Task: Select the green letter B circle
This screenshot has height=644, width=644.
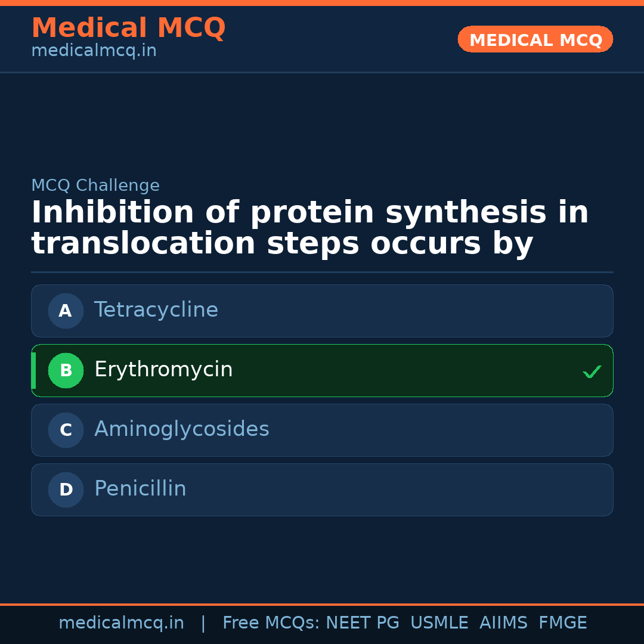Action: coord(66,370)
